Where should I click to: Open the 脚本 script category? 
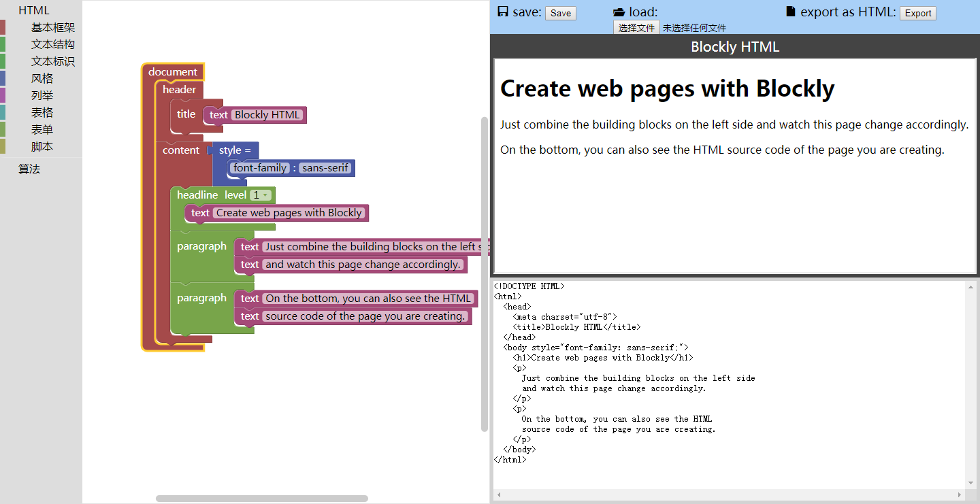42,146
